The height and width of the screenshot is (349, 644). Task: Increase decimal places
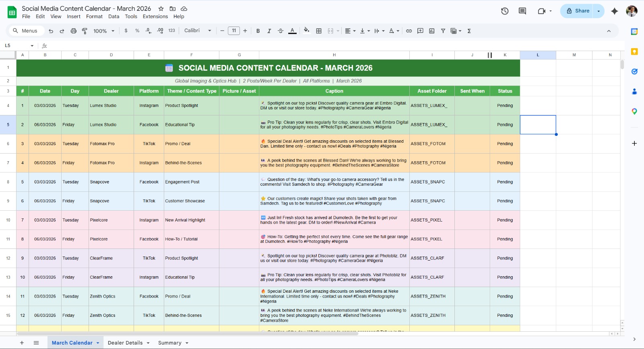pyautogui.click(x=160, y=31)
